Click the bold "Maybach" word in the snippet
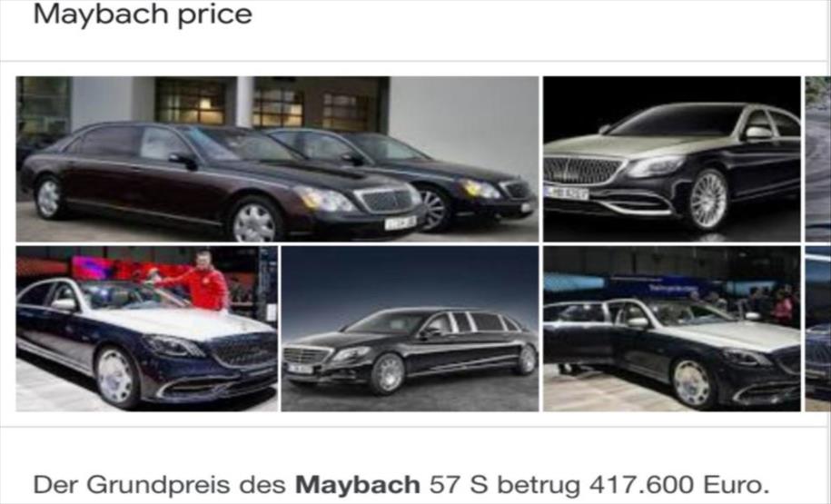The width and height of the screenshot is (831, 504). (x=358, y=484)
